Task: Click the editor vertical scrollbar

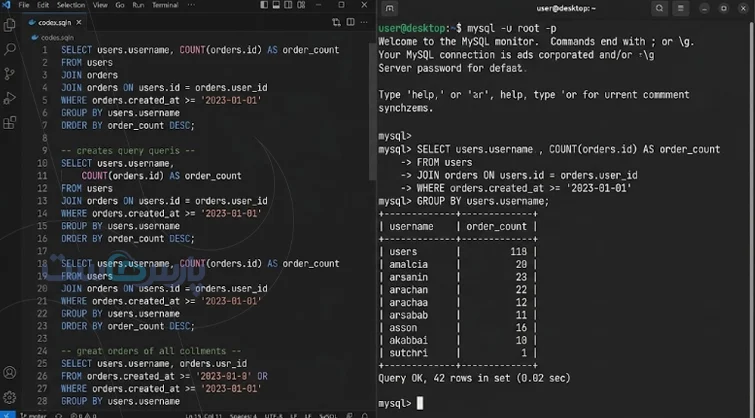Action: 372,111
